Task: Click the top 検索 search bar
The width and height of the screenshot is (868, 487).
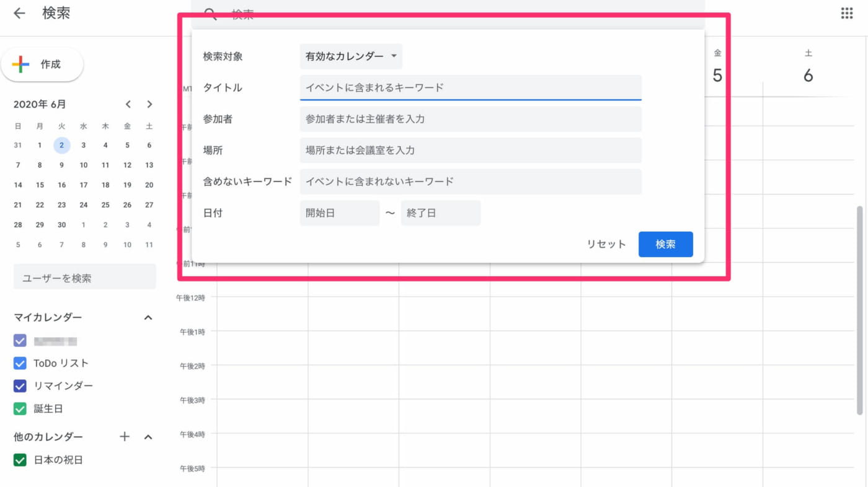Action: pyautogui.click(x=448, y=14)
